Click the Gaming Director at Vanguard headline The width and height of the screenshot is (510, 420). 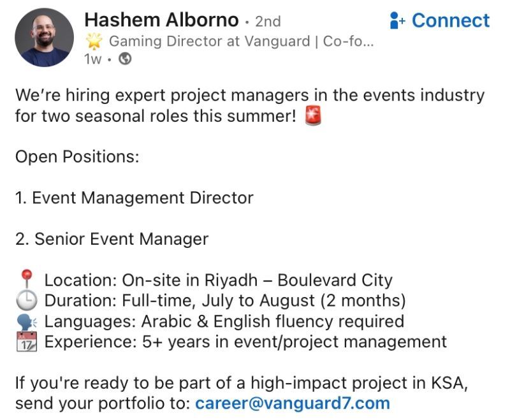(x=210, y=41)
